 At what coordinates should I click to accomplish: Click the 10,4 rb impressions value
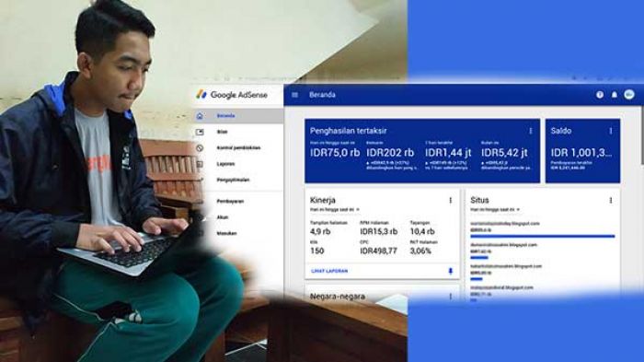[422, 231]
